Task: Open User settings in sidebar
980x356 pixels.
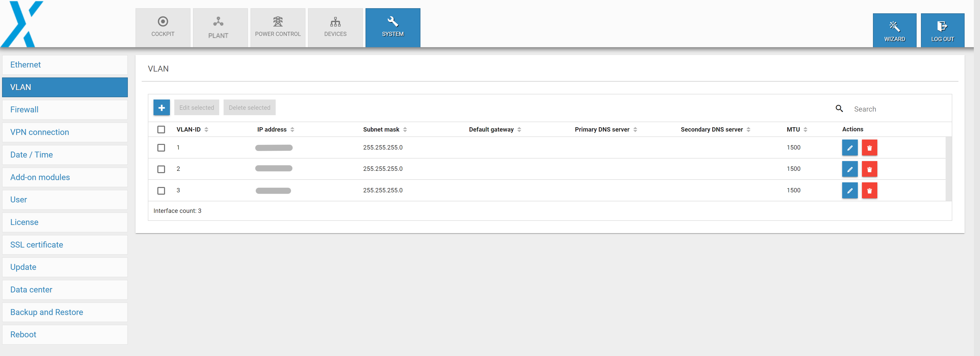Action: 65,200
